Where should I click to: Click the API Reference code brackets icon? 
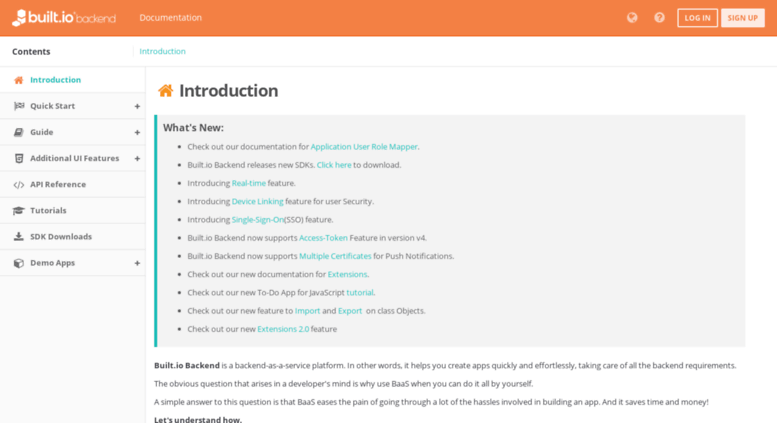19,185
